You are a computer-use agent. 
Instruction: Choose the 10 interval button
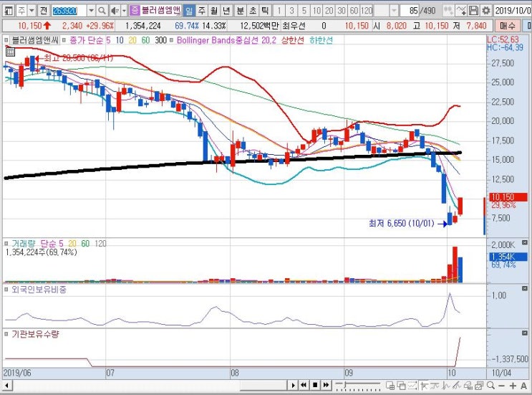(x=316, y=11)
